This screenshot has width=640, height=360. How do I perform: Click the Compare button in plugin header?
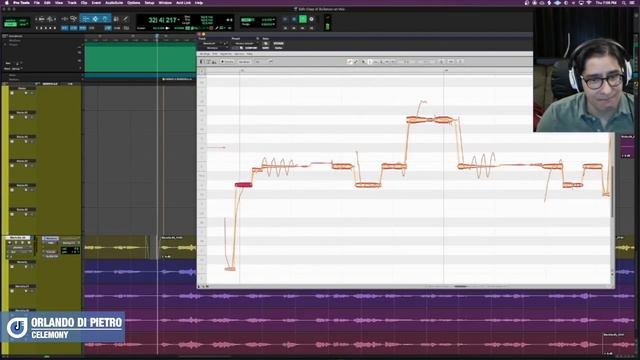(251, 48)
